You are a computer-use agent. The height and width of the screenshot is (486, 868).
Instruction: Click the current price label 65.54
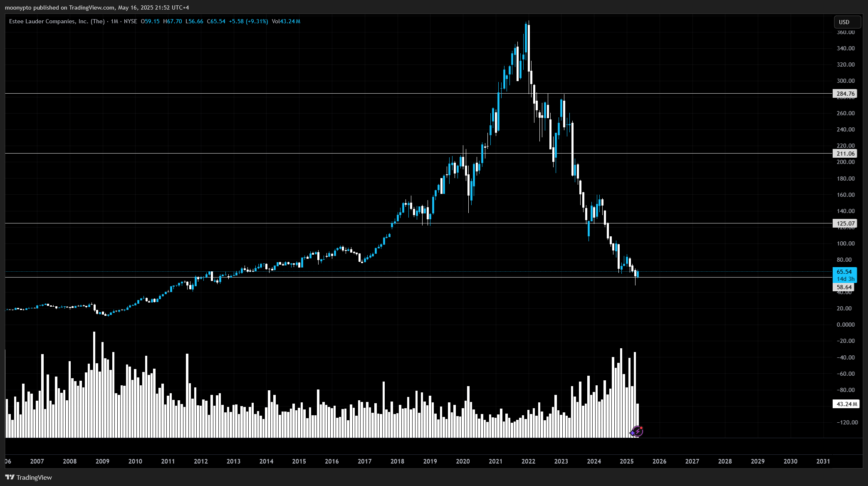pyautogui.click(x=844, y=272)
